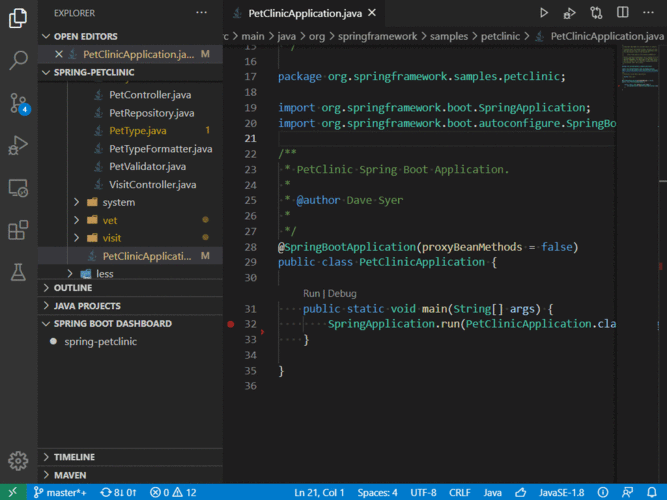Image resolution: width=667 pixels, height=500 pixels.
Task: Open Manage gear in activity bar
Action: pos(18,460)
